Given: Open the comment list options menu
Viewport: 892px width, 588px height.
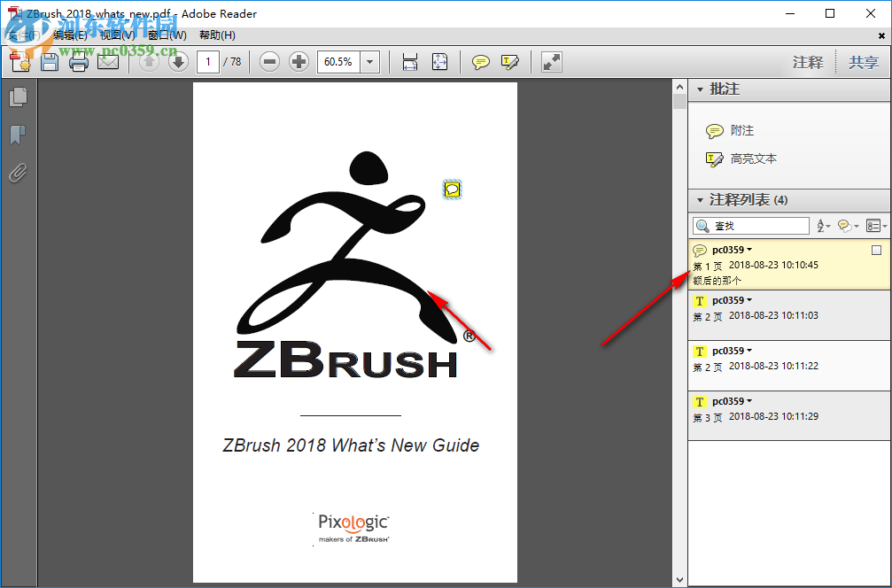Looking at the screenshot, I should point(876,226).
